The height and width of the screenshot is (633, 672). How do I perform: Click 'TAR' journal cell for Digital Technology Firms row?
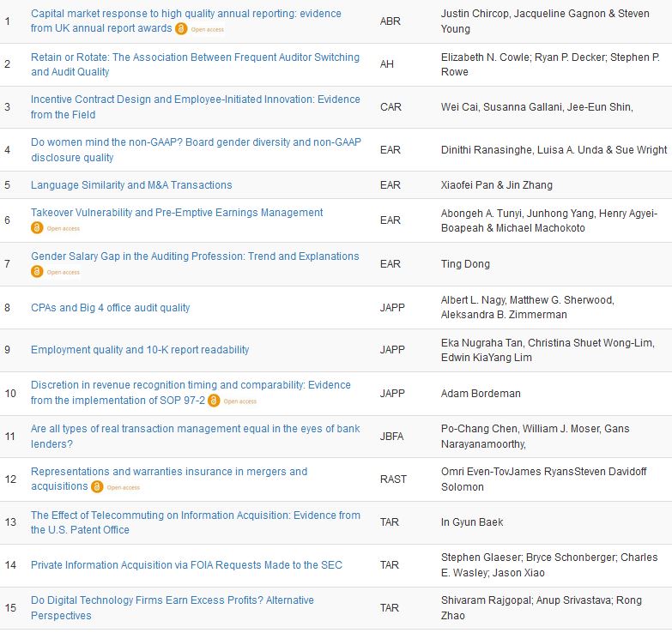click(x=389, y=608)
